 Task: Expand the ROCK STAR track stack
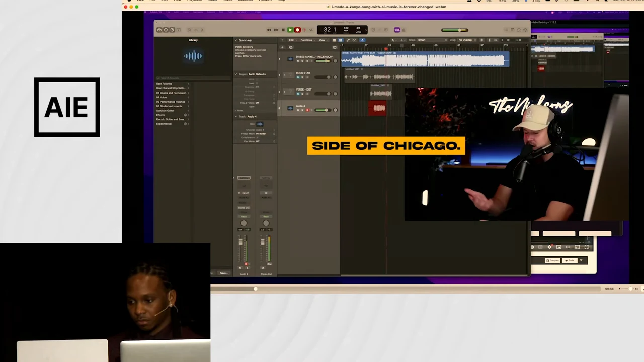click(x=284, y=75)
